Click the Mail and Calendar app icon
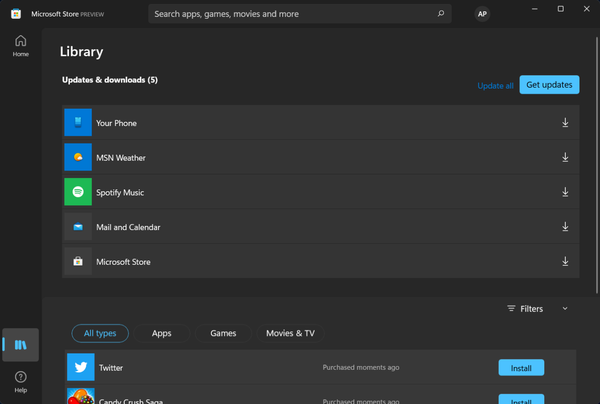600x404 pixels. pos(78,226)
